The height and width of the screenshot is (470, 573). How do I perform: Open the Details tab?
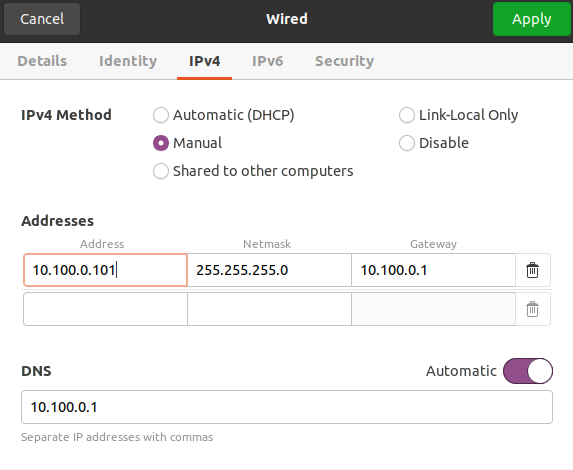(x=42, y=61)
